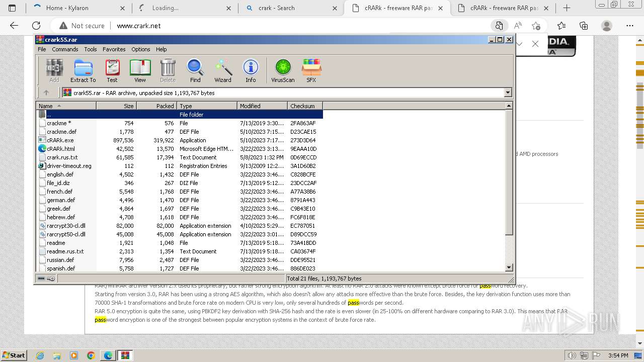Select the cRARk.exe file row

pyautogui.click(x=180, y=140)
